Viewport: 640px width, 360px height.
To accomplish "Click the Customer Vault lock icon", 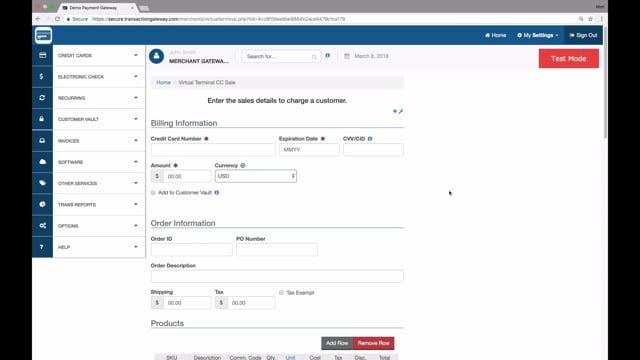I will click(42, 119).
